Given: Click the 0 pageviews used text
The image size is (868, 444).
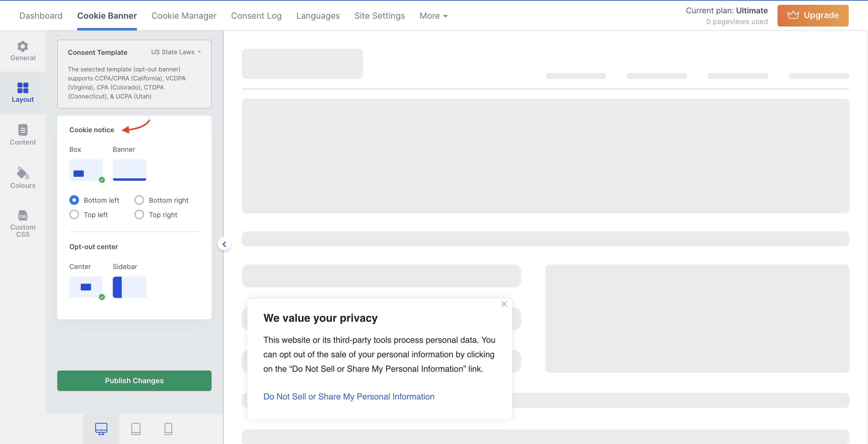Looking at the screenshot, I should 737,22.
